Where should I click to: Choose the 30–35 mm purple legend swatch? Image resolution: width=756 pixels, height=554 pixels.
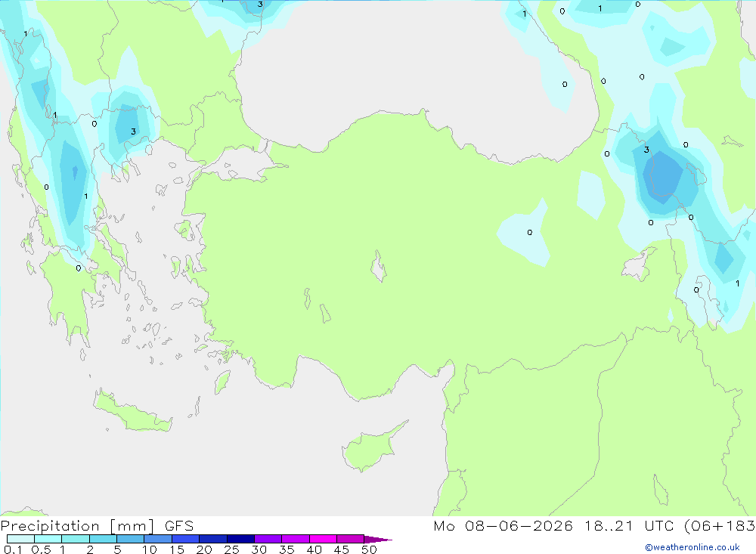[x=268, y=539]
